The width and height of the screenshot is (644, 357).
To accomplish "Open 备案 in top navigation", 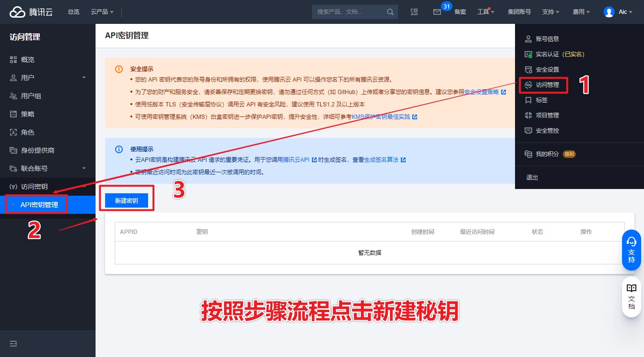I will pyautogui.click(x=460, y=12).
